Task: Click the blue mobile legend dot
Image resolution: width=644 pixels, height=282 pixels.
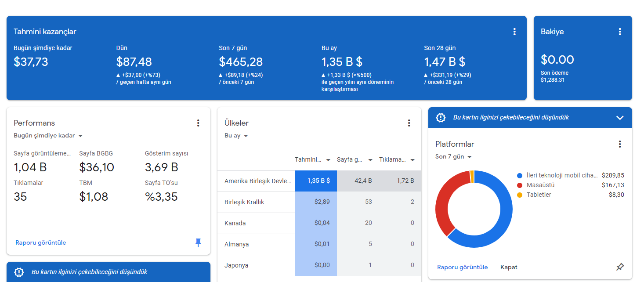Action: tap(520, 175)
